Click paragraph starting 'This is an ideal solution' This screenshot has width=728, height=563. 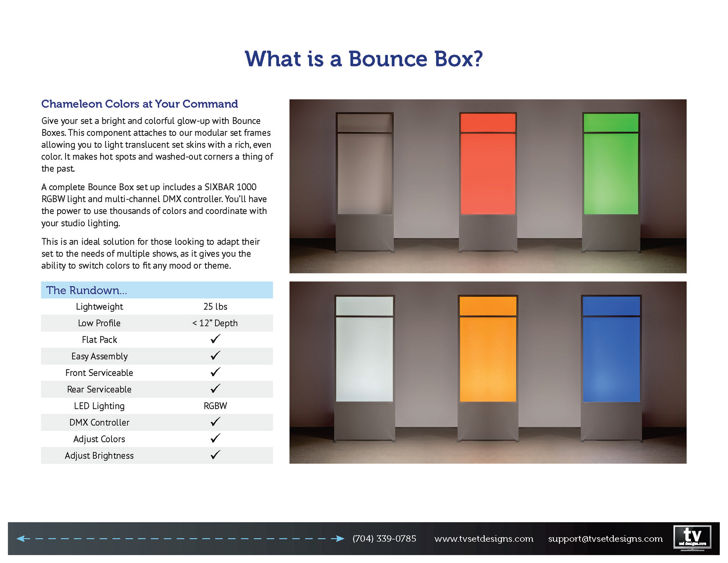coord(151,253)
